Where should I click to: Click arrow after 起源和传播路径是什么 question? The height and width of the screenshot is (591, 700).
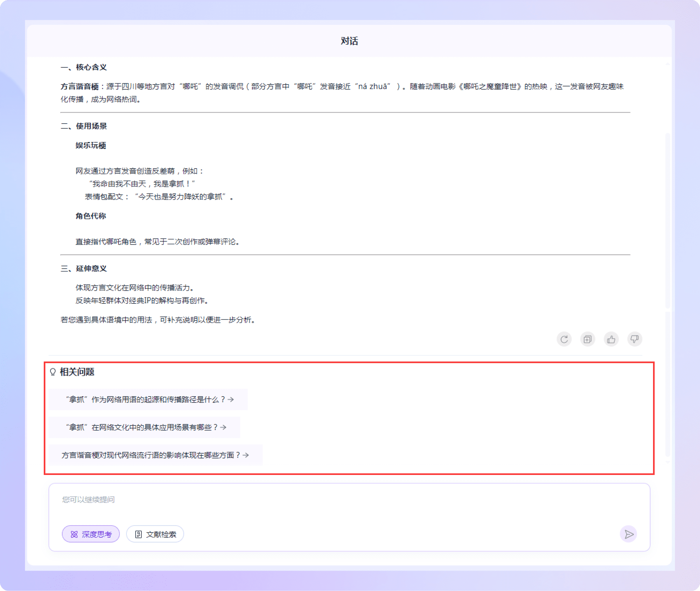click(x=231, y=399)
